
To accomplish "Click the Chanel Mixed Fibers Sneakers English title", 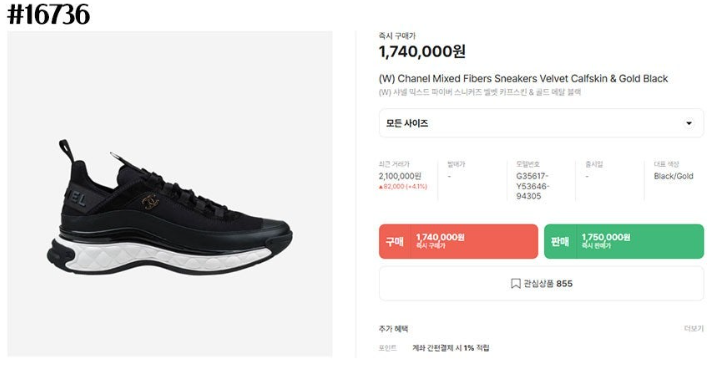I will point(523,79).
